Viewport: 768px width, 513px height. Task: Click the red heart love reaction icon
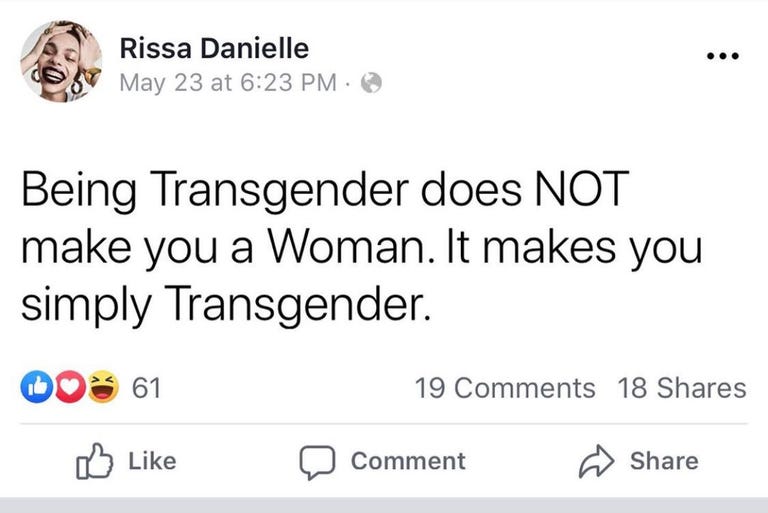70,387
